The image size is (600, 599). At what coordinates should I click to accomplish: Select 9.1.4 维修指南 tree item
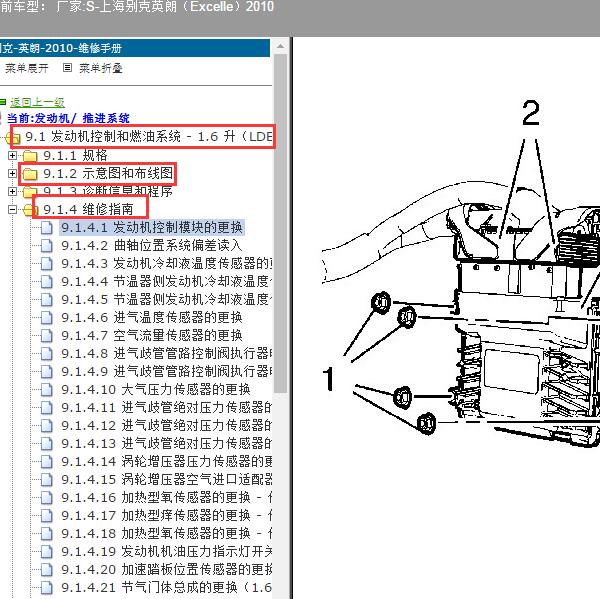(x=88, y=209)
